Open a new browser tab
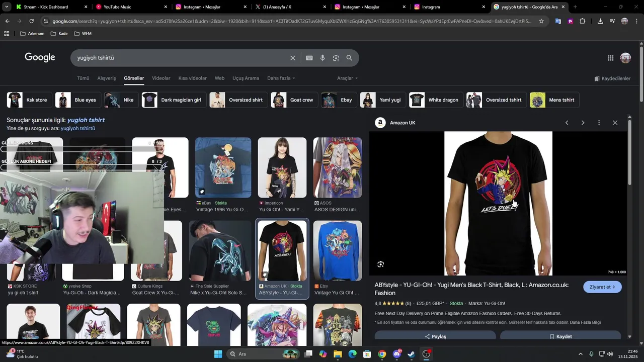 [x=575, y=7]
